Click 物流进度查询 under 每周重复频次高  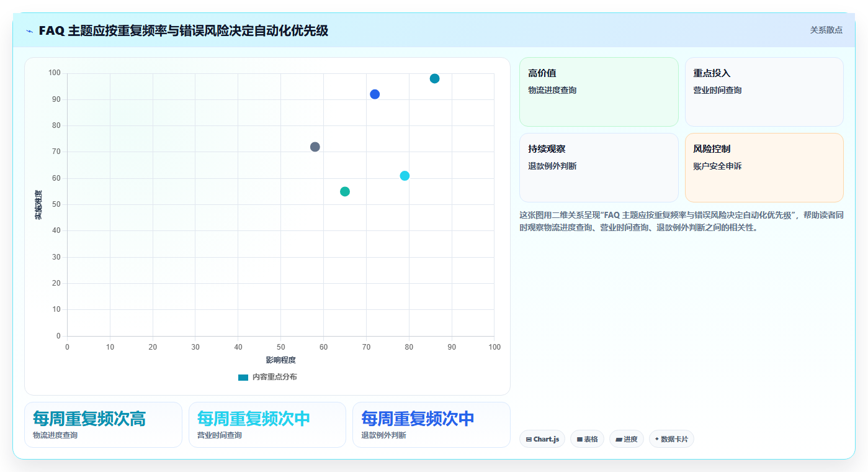55,435
